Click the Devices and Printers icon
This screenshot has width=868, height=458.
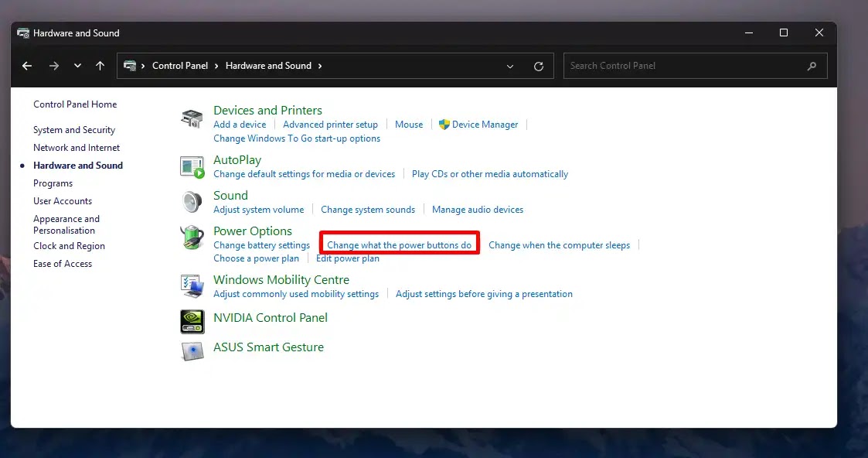(192, 118)
